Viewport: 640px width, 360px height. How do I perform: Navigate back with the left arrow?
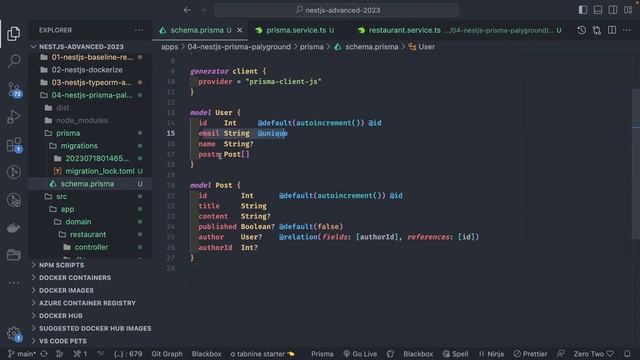coord(187,10)
